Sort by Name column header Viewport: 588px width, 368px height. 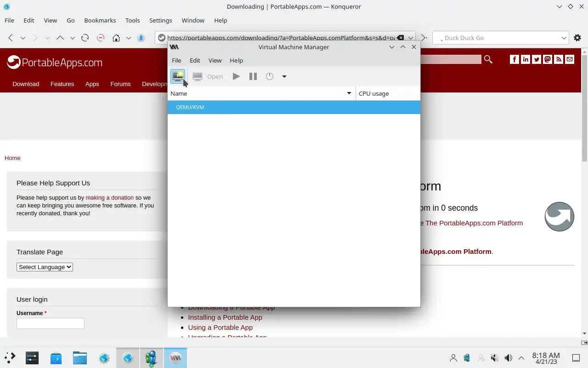coord(261,93)
